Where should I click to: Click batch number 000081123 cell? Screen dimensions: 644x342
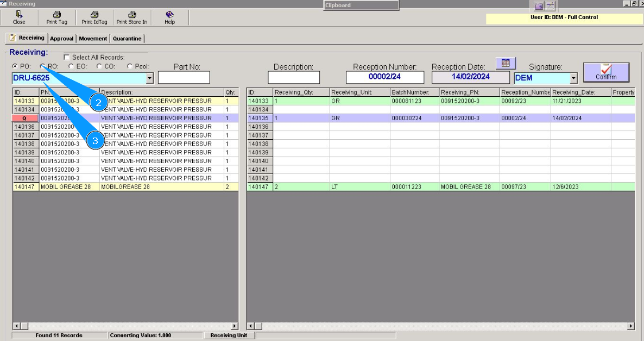pyautogui.click(x=414, y=101)
